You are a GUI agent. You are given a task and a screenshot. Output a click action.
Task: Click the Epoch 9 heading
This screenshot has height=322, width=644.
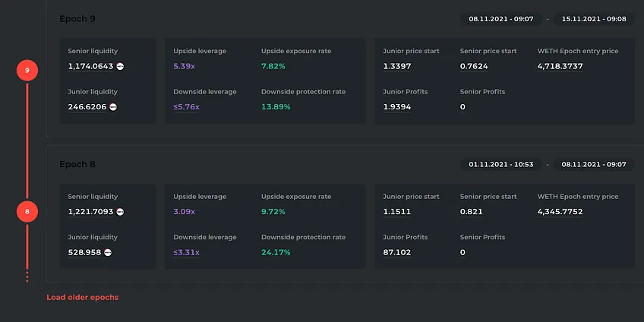tap(77, 19)
